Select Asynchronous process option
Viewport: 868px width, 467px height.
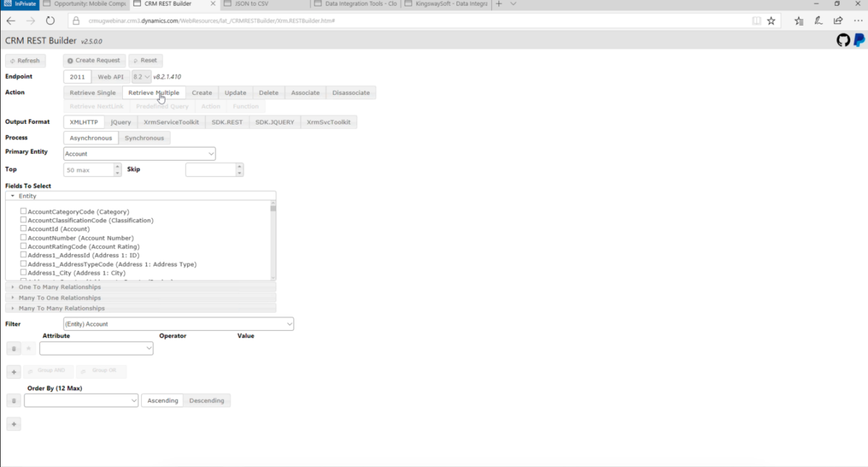pos(91,138)
